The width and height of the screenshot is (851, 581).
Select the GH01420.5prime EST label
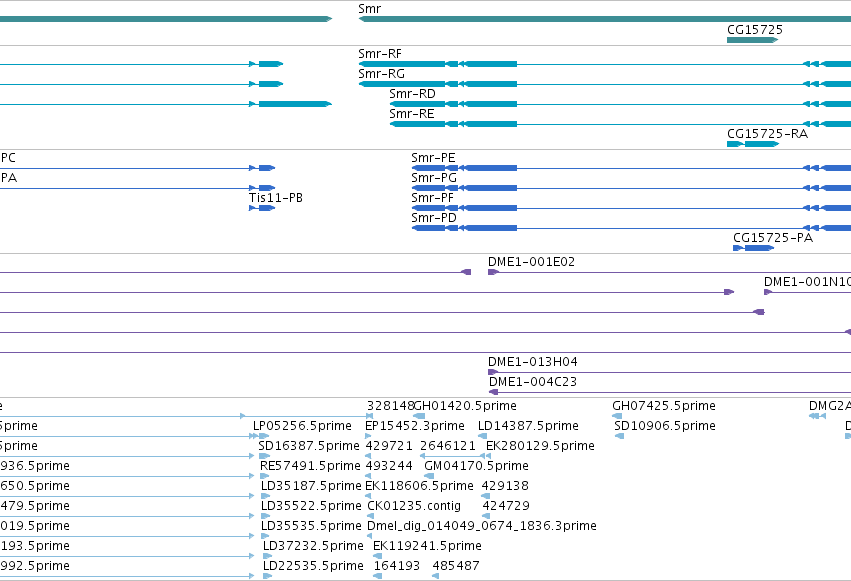coord(465,406)
